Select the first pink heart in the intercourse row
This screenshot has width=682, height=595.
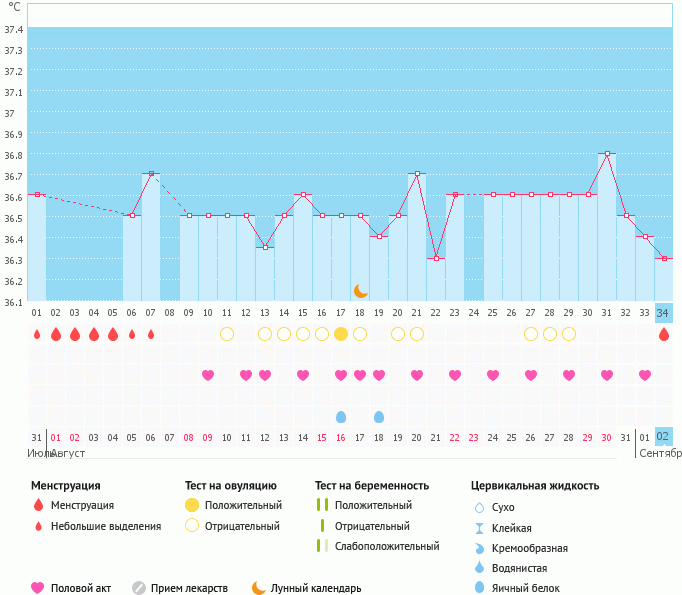tap(208, 375)
